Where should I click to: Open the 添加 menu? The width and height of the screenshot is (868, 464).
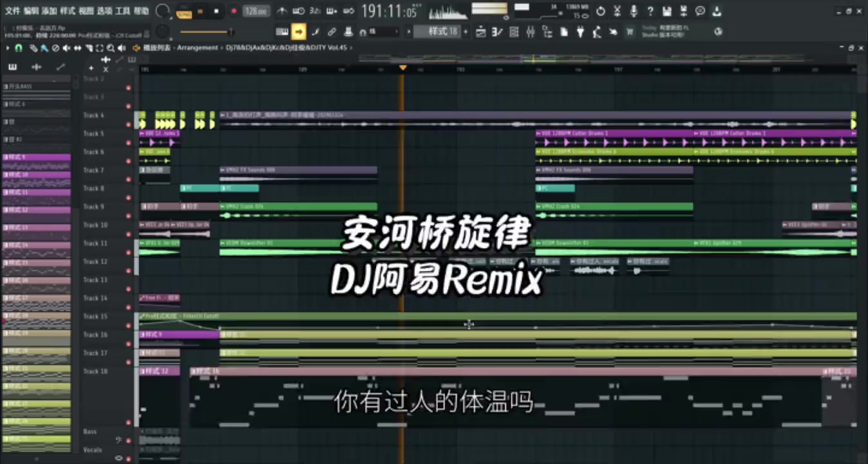[x=49, y=11]
